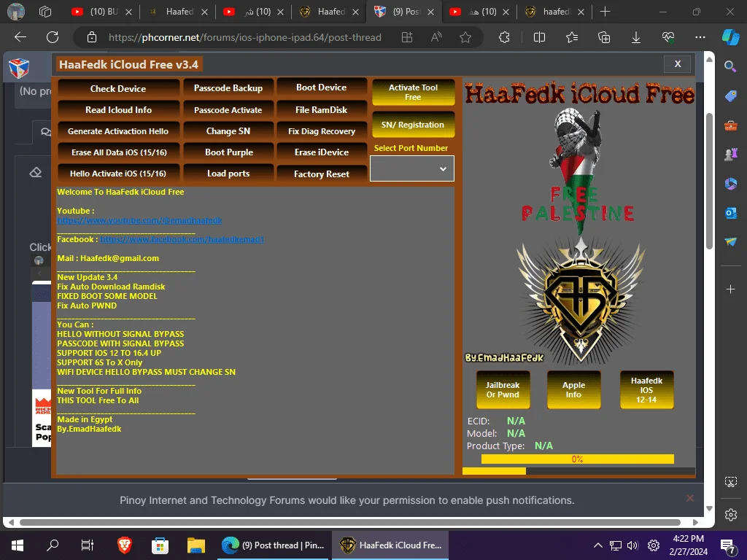This screenshot has width=747, height=560.
Task: Click the Boot Device button
Action: click(x=322, y=87)
